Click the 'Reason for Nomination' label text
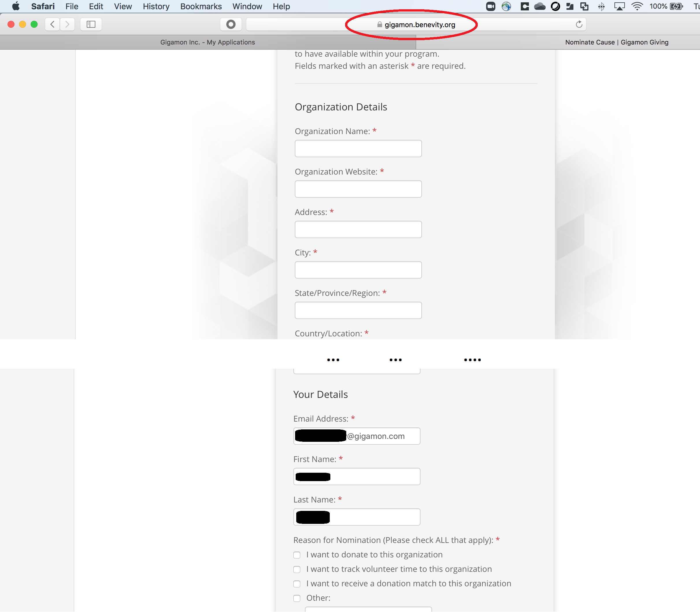Image resolution: width=700 pixels, height=612 pixels. (393, 540)
